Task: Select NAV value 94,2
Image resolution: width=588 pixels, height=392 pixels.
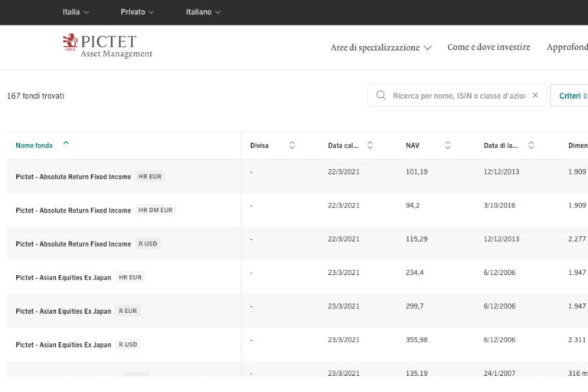Action: click(413, 205)
